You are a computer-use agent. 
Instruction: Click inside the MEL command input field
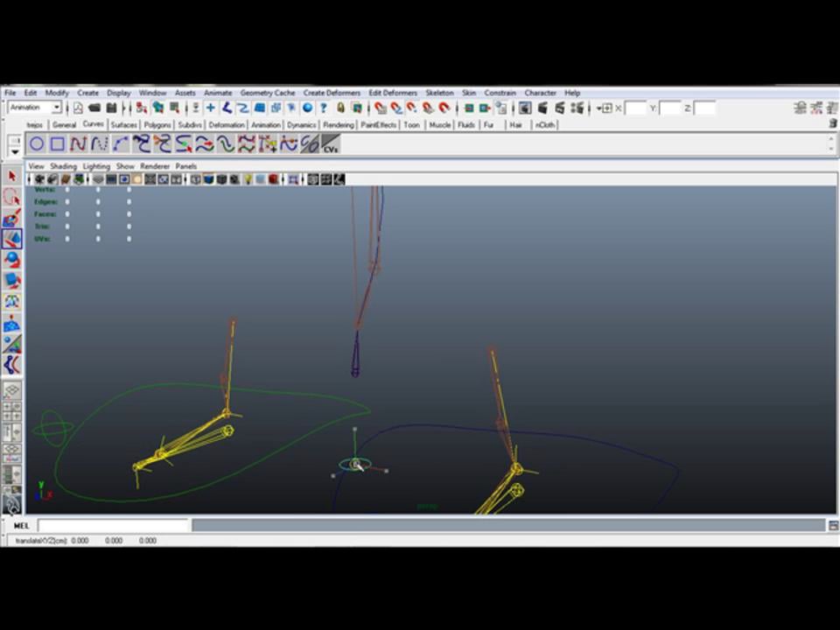click(114, 526)
